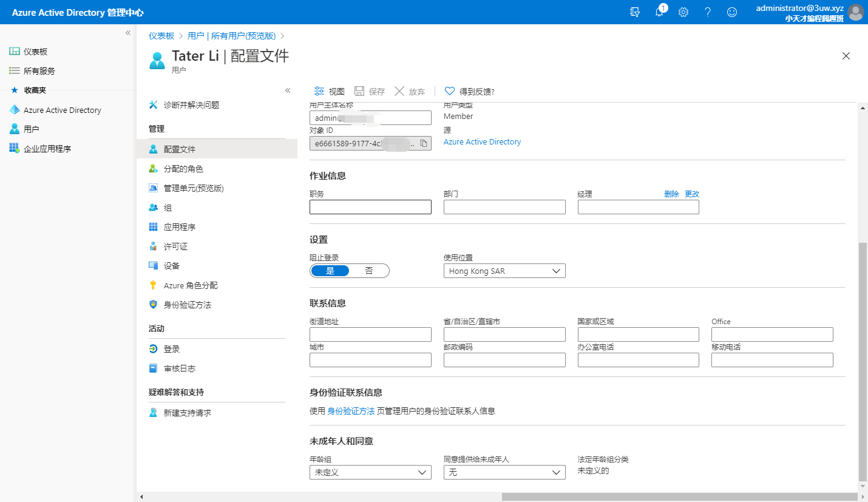This screenshot has height=502, width=868.
Task: Click the 部门 input field
Action: [x=504, y=207]
